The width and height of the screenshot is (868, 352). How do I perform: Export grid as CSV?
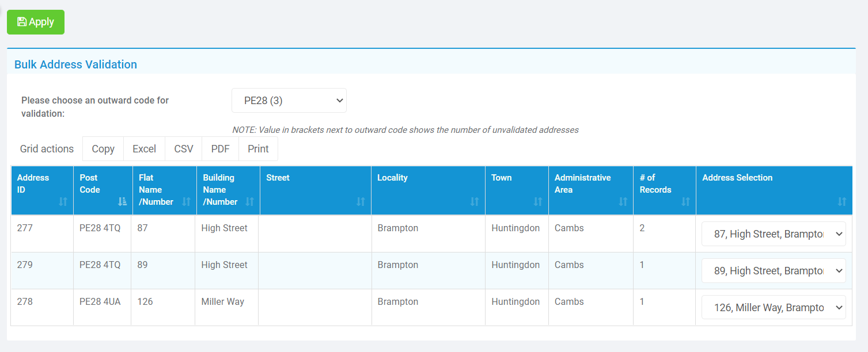click(x=184, y=149)
